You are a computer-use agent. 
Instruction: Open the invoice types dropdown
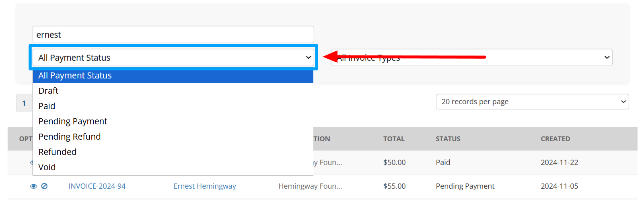(471, 58)
